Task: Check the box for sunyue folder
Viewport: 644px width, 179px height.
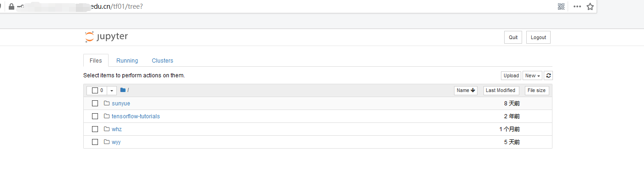Action: [95, 103]
